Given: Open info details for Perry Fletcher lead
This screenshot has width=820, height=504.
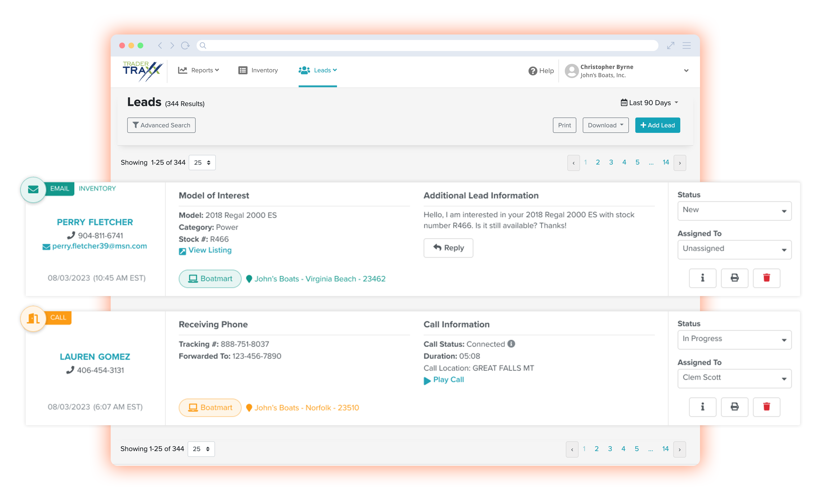Looking at the screenshot, I should pos(702,278).
